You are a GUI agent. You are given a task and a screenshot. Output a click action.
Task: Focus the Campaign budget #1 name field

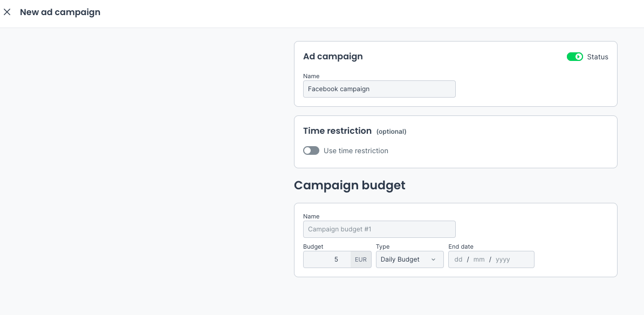pyautogui.click(x=379, y=229)
